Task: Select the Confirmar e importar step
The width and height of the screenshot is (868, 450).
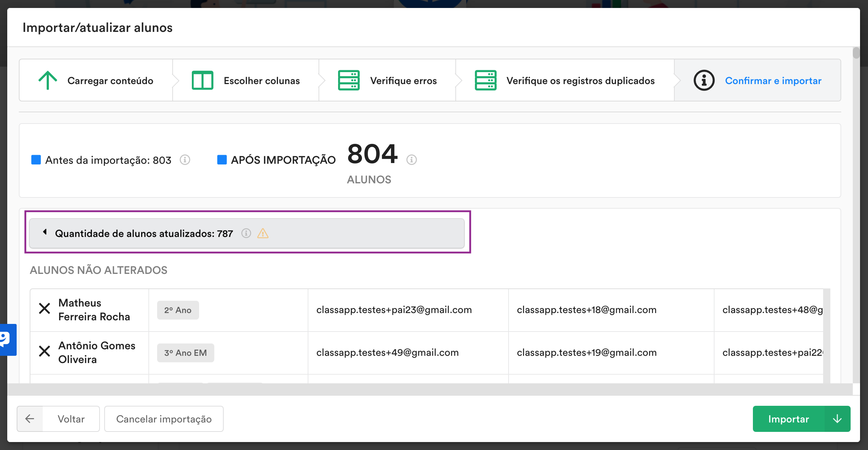Action: [x=773, y=80]
